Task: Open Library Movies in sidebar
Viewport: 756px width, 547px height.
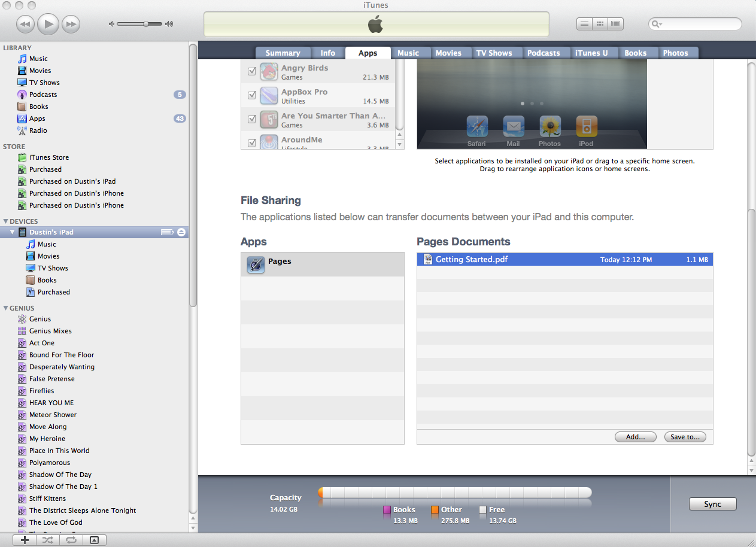Action: tap(40, 71)
